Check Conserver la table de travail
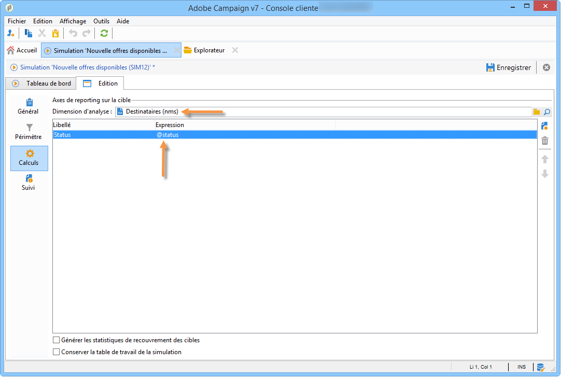This screenshot has width=575, height=392. pyautogui.click(x=56, y=352)
